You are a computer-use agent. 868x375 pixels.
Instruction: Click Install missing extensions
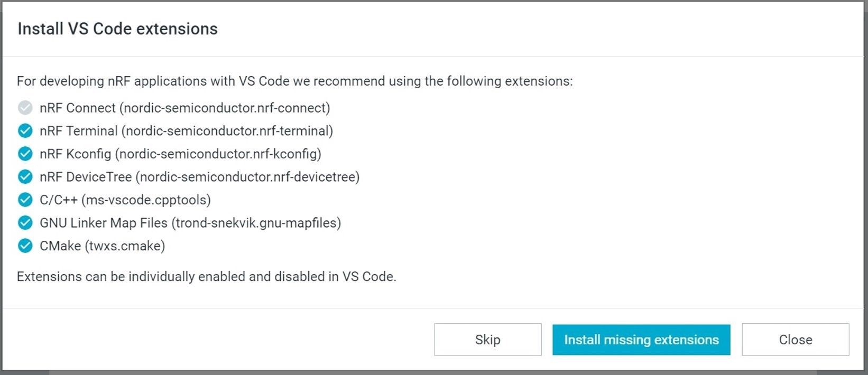pos(641,340)
